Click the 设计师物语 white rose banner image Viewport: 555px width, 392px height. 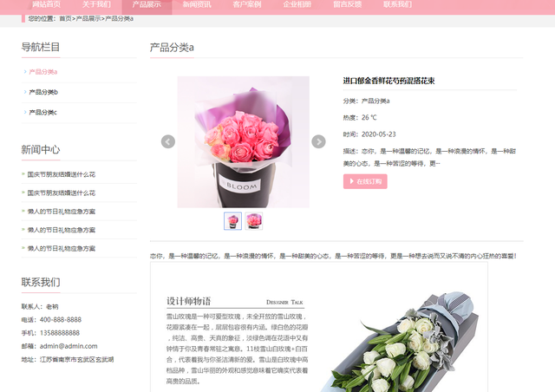coord(319,328)
